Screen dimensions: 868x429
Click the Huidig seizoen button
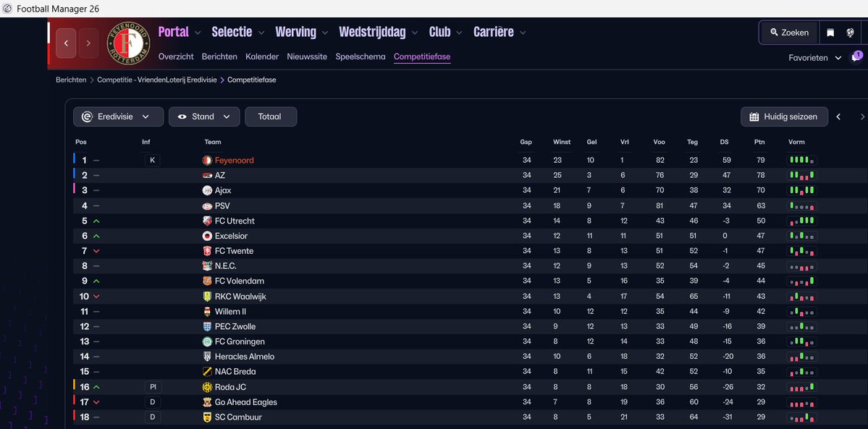coord(785,116)
